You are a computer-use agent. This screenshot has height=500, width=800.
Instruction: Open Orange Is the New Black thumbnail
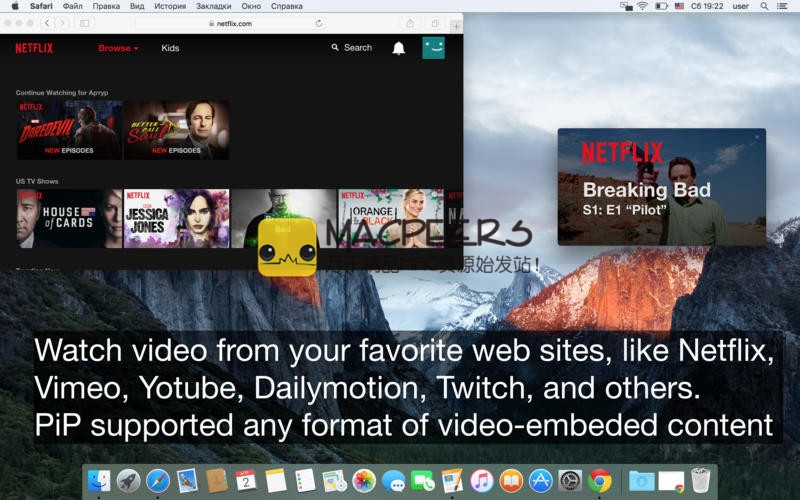point(391,218)
